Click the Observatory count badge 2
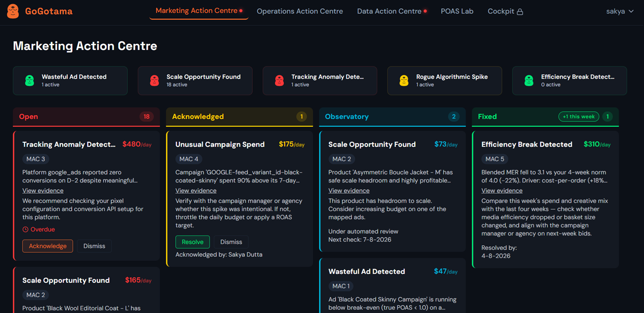The image size is (644, 313). [454, 117]
